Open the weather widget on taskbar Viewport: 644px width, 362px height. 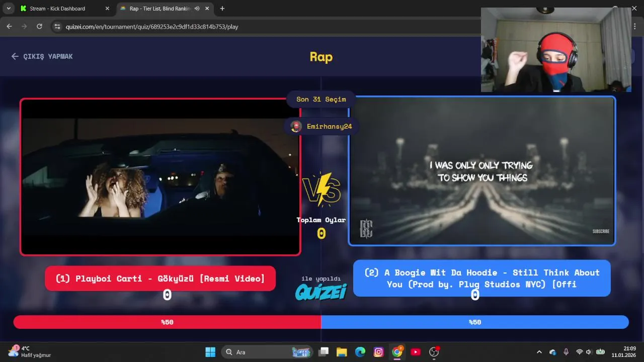coord(29,351)
